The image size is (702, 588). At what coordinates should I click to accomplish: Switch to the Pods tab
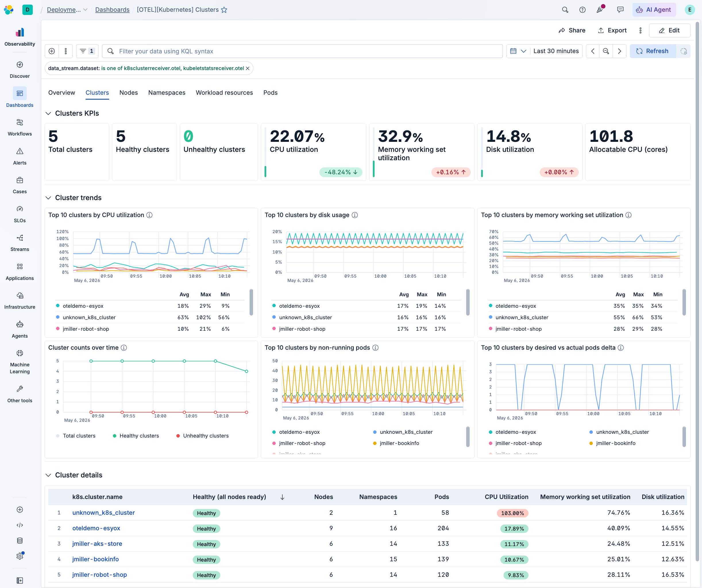coord(271,93)
